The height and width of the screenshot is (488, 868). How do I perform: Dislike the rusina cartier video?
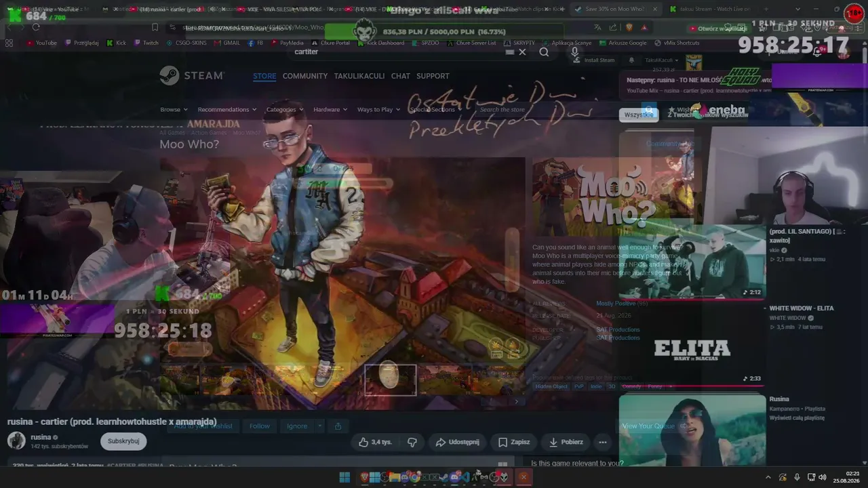pos(412,442)
